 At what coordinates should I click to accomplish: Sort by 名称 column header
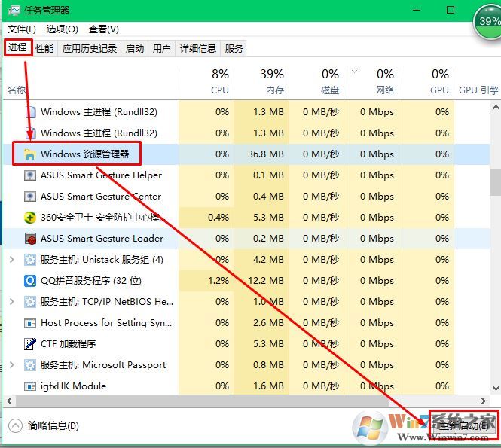coord(91,82)
